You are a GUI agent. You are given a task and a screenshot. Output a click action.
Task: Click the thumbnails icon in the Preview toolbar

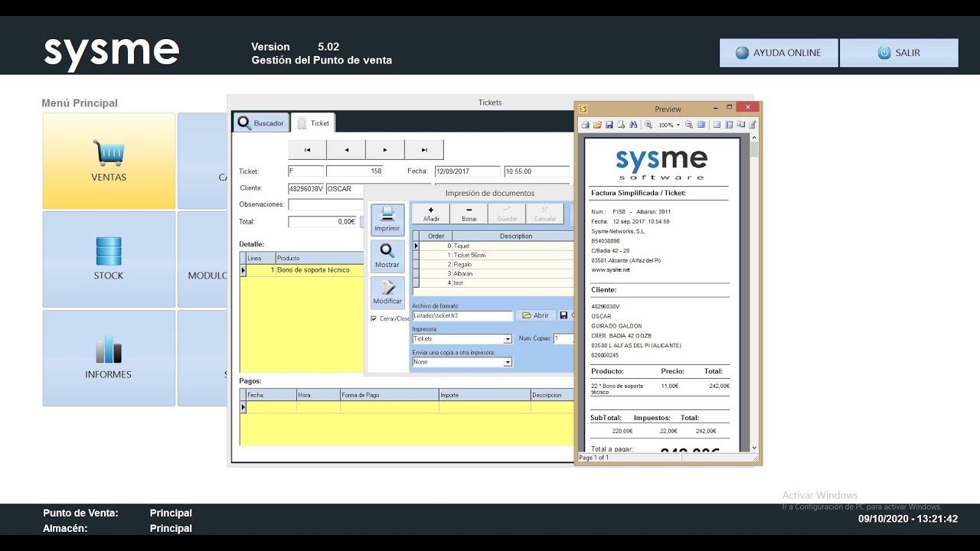729,125
